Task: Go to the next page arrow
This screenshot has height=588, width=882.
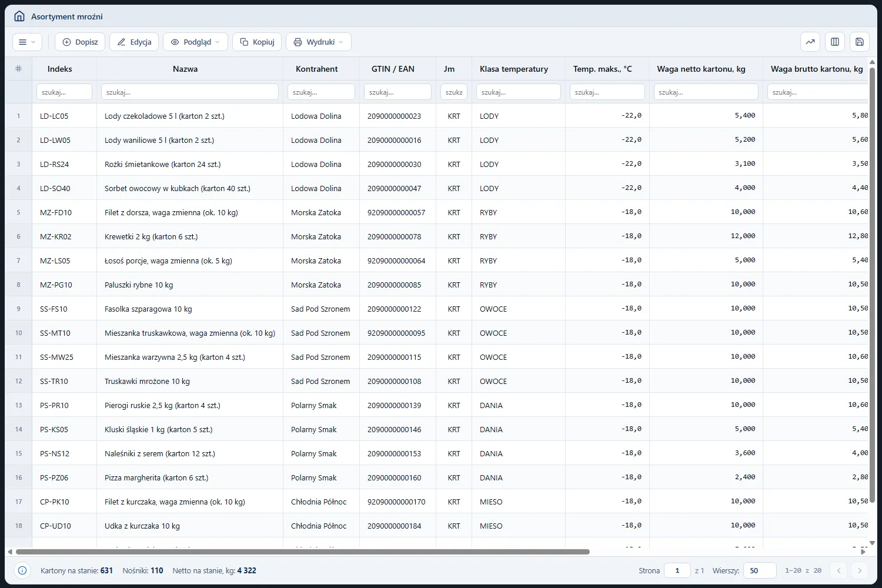Action: (x=860, y=570)
